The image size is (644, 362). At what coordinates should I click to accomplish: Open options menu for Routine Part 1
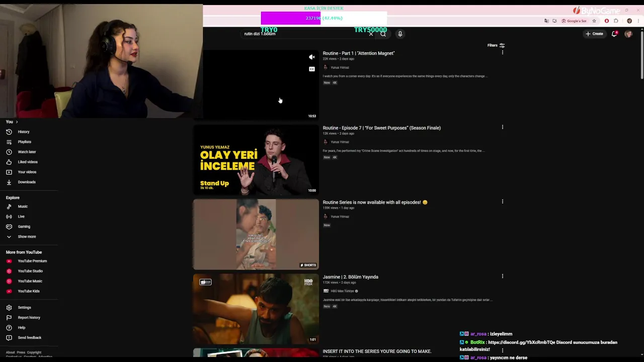coord(502,53)
